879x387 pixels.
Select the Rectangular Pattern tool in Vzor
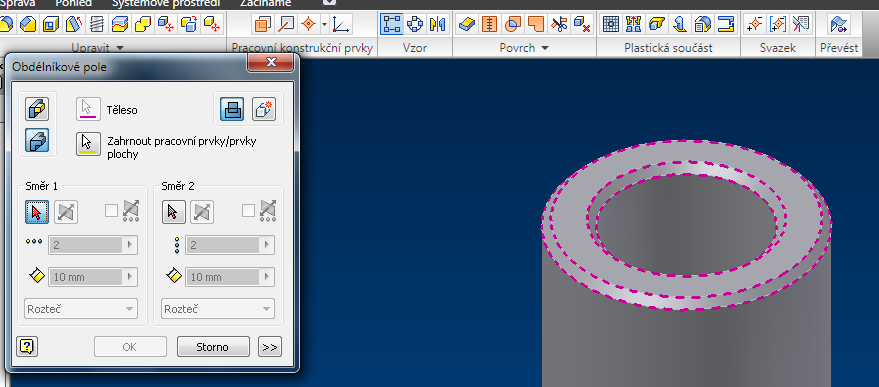[x=392, y=25]
